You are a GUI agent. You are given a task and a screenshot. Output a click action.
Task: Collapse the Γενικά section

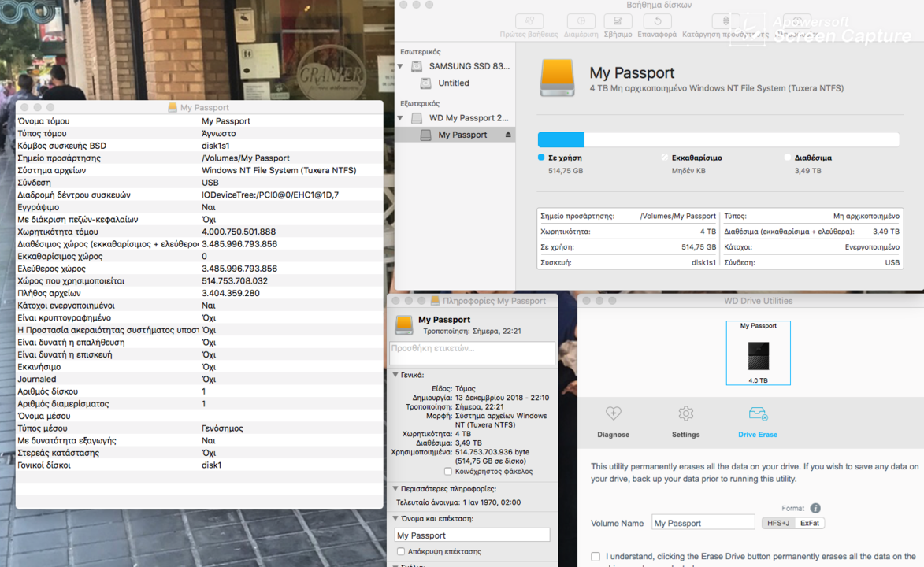click(x=395, y=375)
